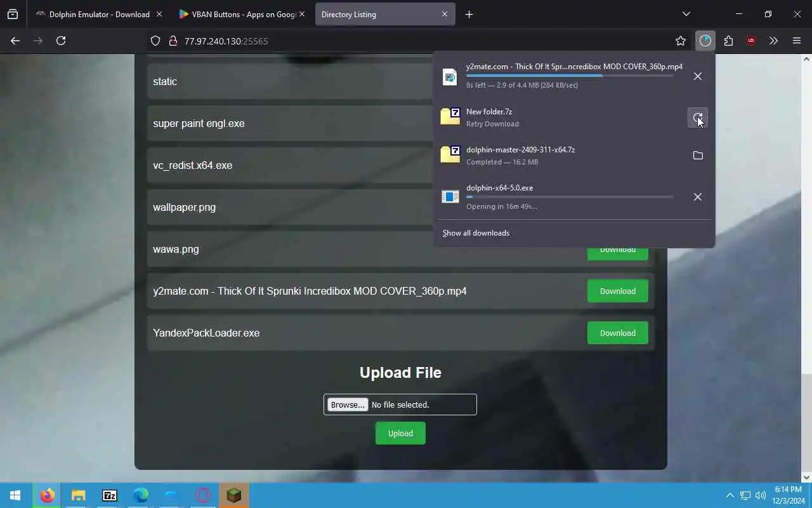Click the green Upload button
The image size is (812, 508).
coord(400,433)
